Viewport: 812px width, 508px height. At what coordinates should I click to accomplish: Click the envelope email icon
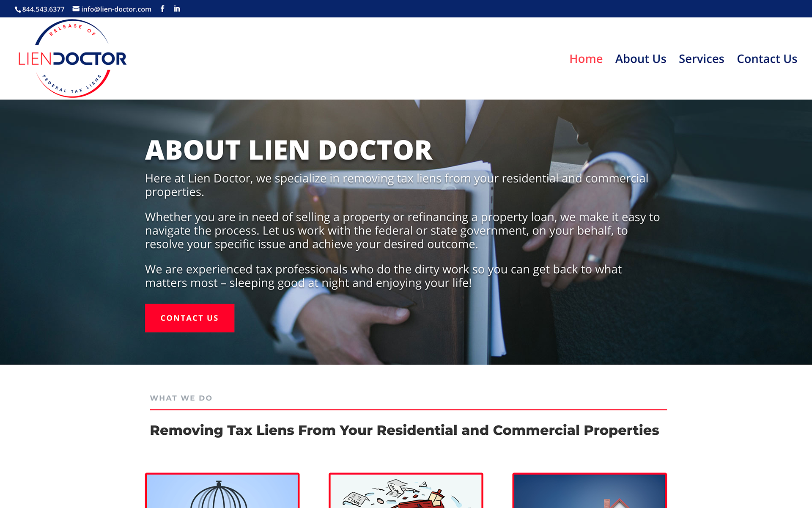(x=76, y=8)
